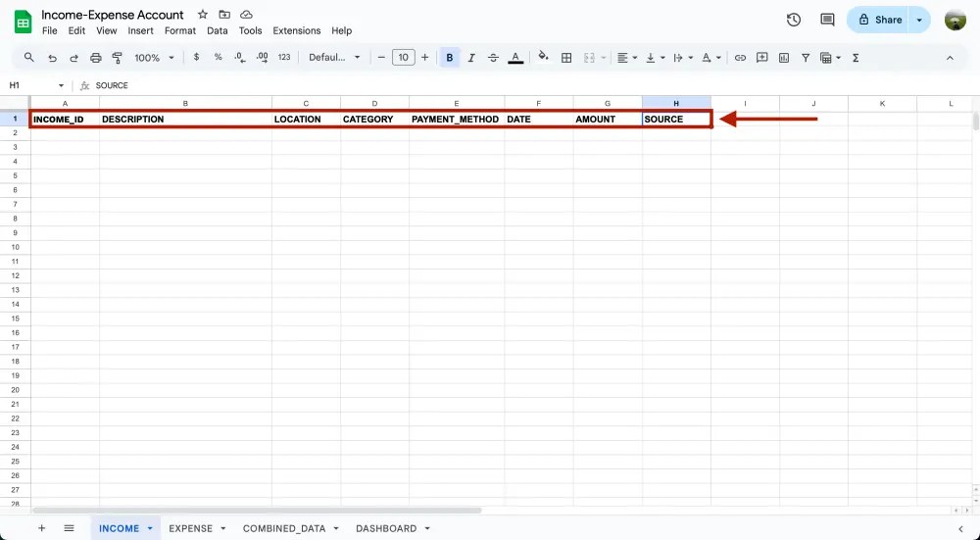Image resolution: width=980 pixels, height=540 pixels.
Task: Click the insert link icon
Action: tap(740, 58)
